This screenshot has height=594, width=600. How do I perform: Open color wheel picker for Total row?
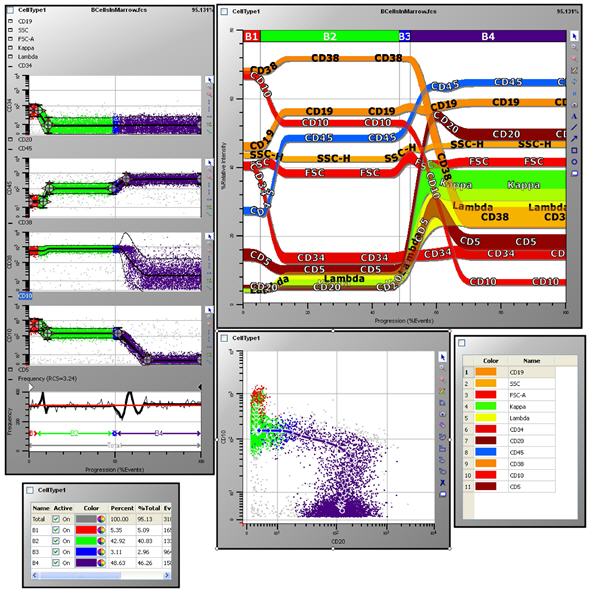click(101, 519)
